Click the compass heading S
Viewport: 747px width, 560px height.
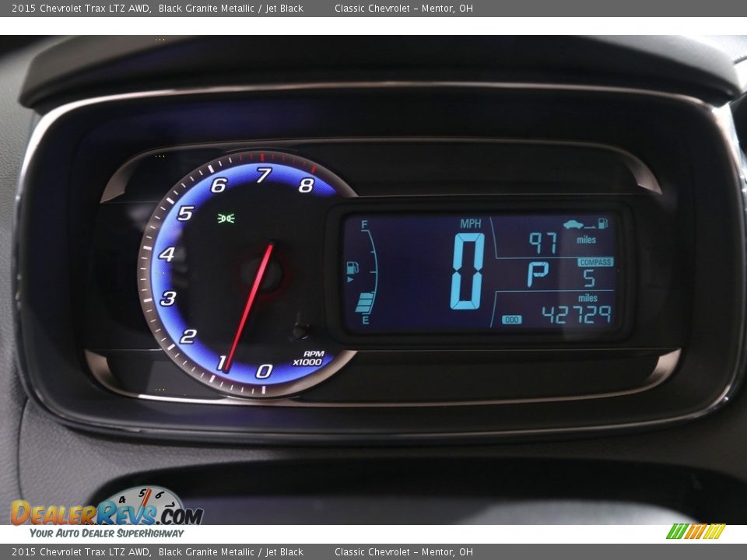tap(589, 278)
